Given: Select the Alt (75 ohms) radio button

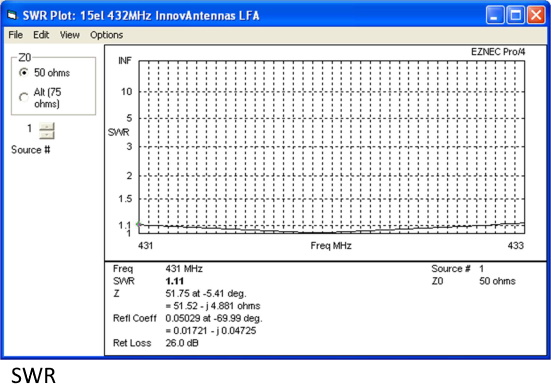Looking at the screenshot, I should pyautogui.click(x=24, y=97).
